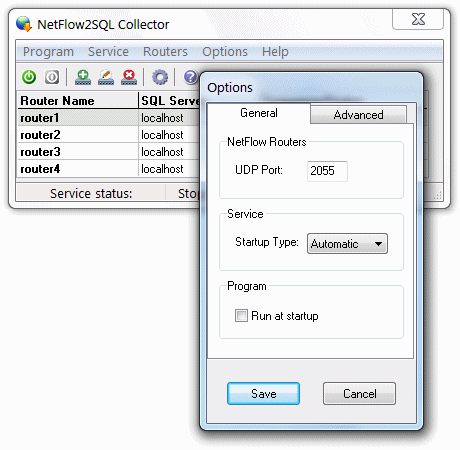Click the delete router icon
The image size is (460, 450).
pos(129,77)
